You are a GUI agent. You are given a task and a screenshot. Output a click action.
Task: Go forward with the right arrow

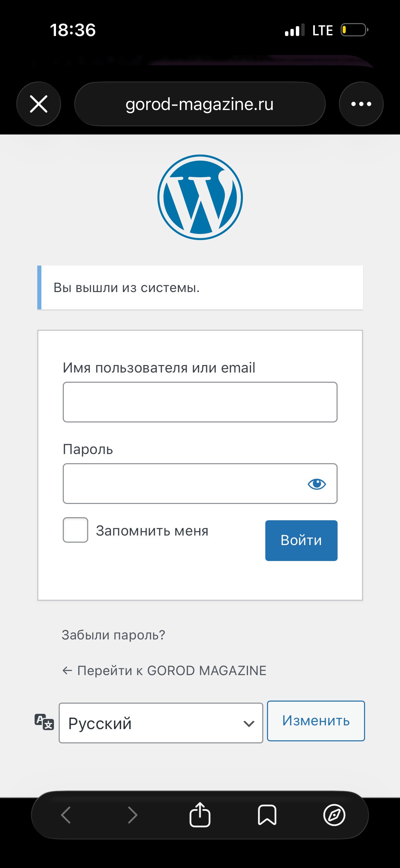pos(133,815)
